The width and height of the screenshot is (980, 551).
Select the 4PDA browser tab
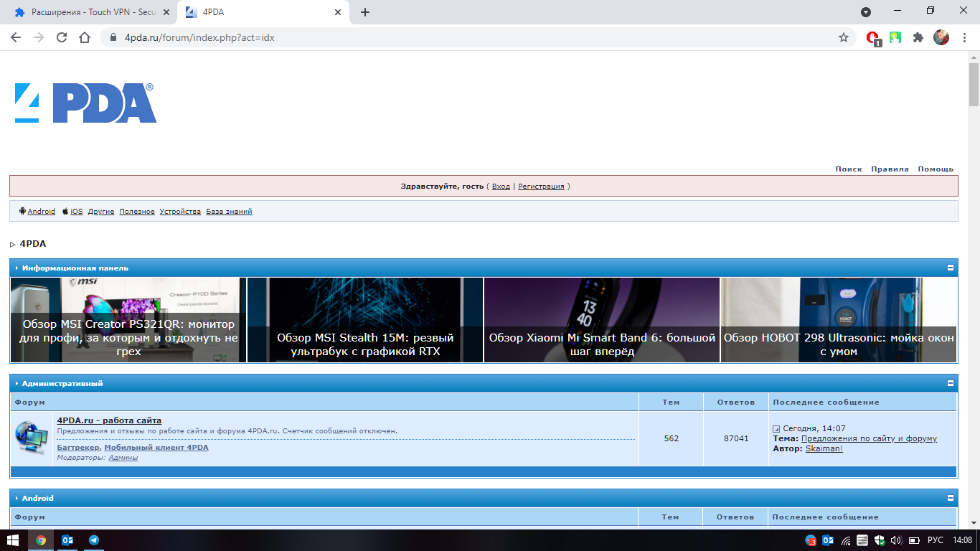coord(264,12)
